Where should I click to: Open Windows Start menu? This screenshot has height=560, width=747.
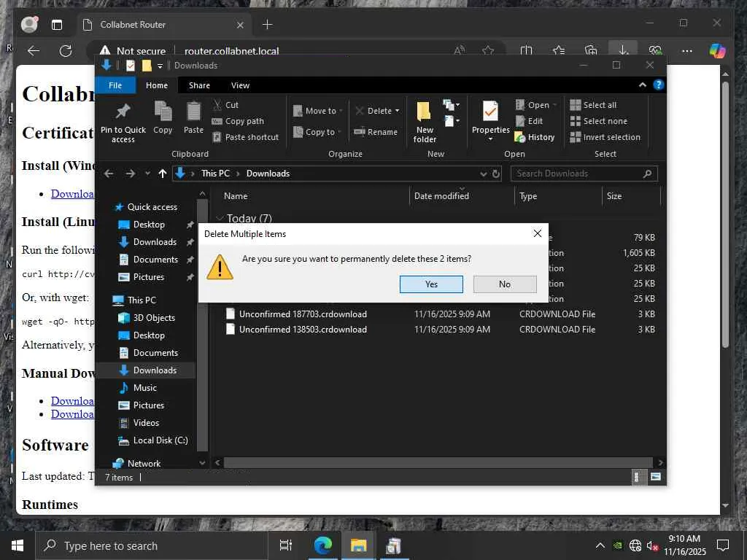pyautogui.click(x=18, y=545)
